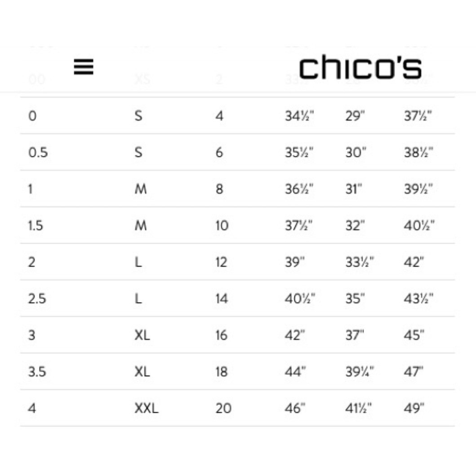This screenshot has height=476, width=476.
Task: Click the 33½" waist measurement
Action: point(360,262)
